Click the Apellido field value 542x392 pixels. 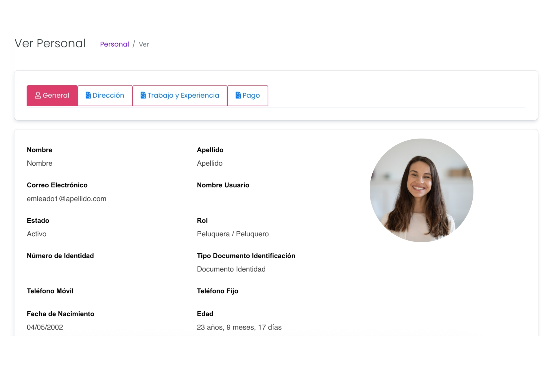(209, 163)
